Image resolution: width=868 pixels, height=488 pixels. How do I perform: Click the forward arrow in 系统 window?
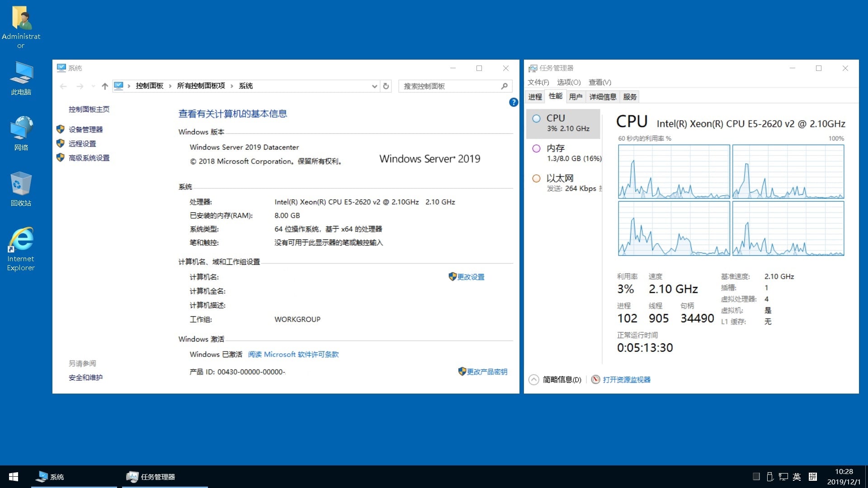click(x=80, y=86)
